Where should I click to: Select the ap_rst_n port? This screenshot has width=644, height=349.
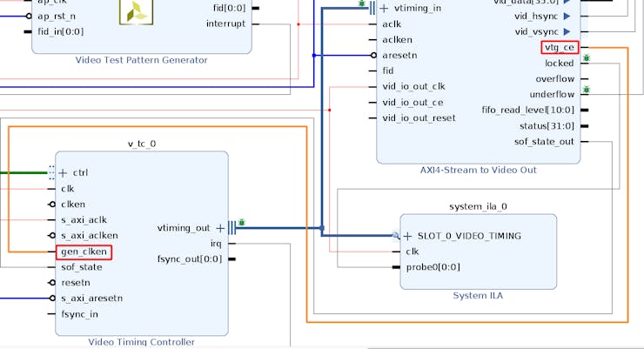[57, 17]
